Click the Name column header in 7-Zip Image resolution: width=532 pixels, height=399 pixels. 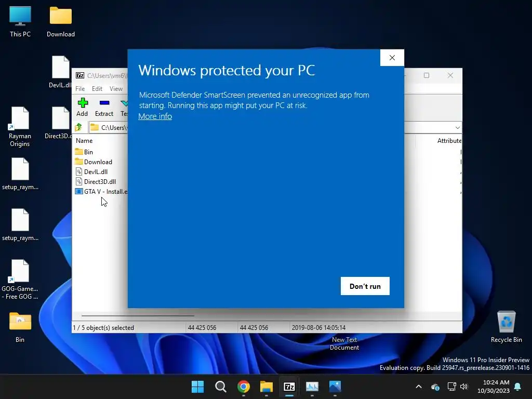(x=84, y=140)
